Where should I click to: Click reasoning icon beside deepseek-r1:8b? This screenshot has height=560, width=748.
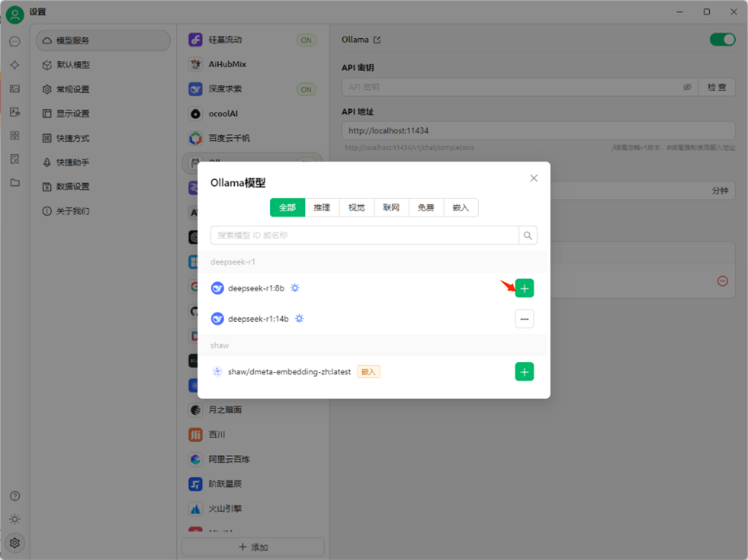[295, 288]
